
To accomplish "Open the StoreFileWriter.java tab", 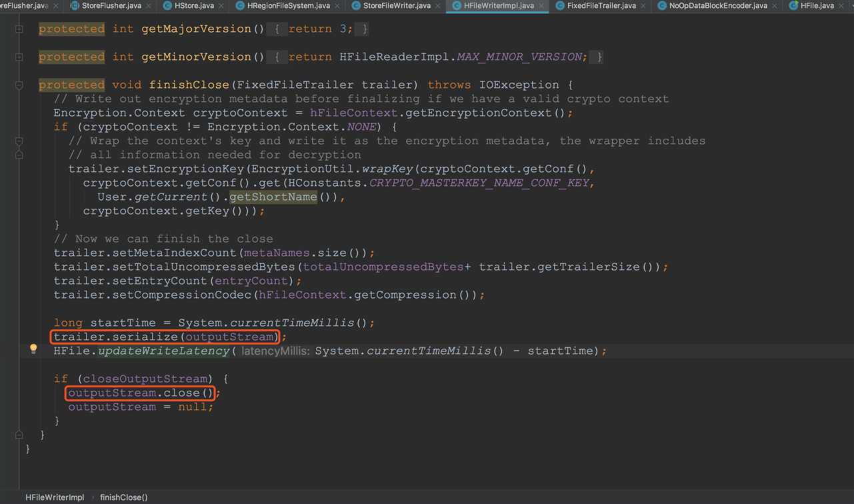I will point(397,5).
